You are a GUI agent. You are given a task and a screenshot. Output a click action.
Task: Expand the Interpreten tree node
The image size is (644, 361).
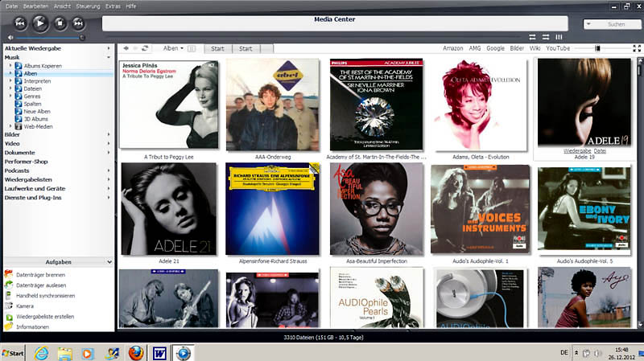10,81
